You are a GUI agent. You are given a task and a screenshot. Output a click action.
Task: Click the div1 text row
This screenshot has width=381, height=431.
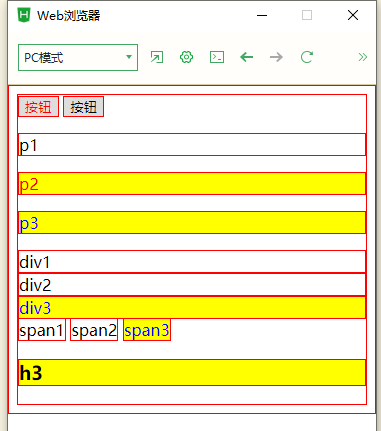[x=192, y=262]
